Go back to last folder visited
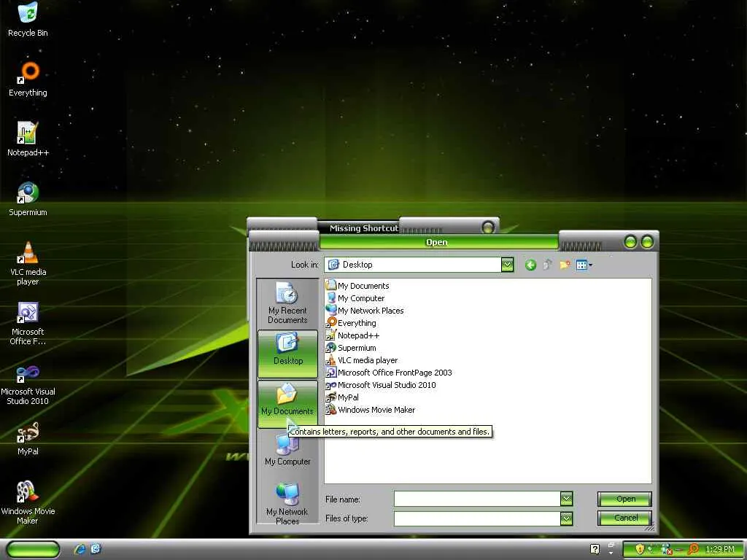 (530, 265)
